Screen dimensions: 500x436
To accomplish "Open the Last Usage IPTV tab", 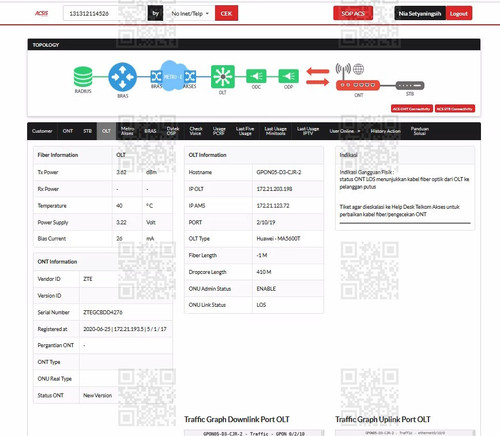I will [308, 131].
